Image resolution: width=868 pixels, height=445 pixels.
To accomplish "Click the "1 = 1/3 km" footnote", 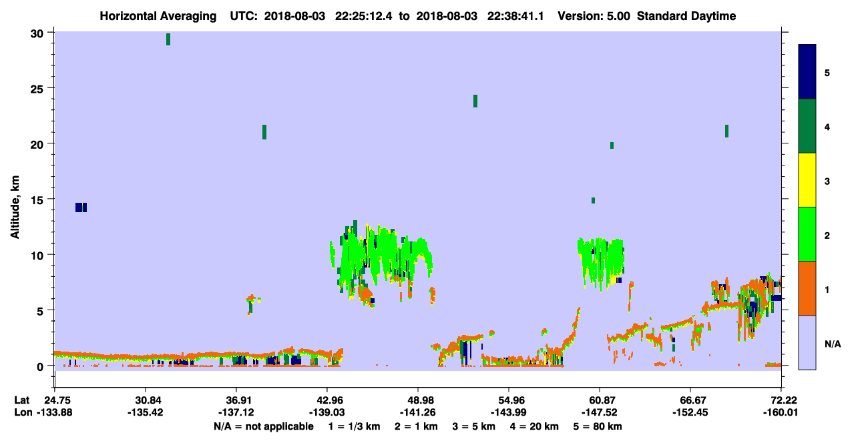I will 355,426.
